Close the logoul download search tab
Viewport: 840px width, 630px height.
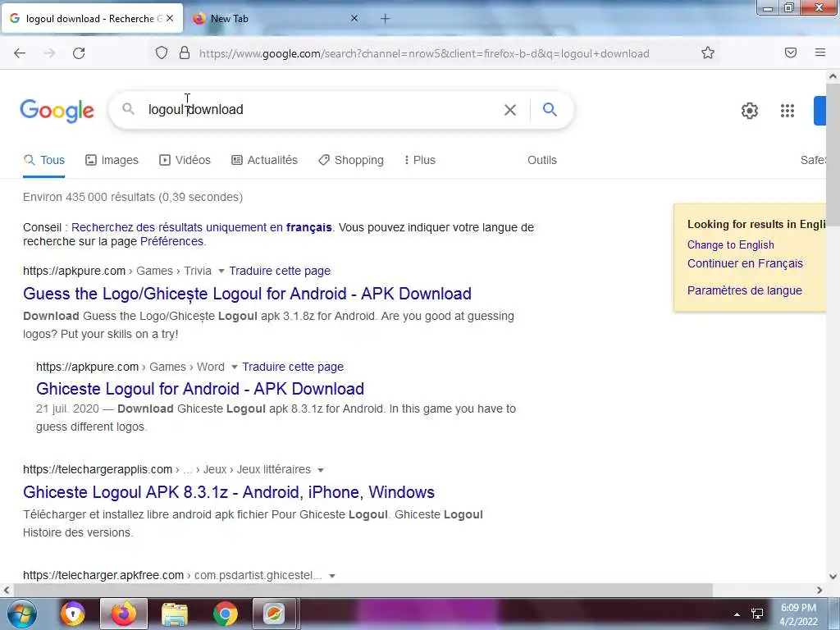tap(170, 18)
